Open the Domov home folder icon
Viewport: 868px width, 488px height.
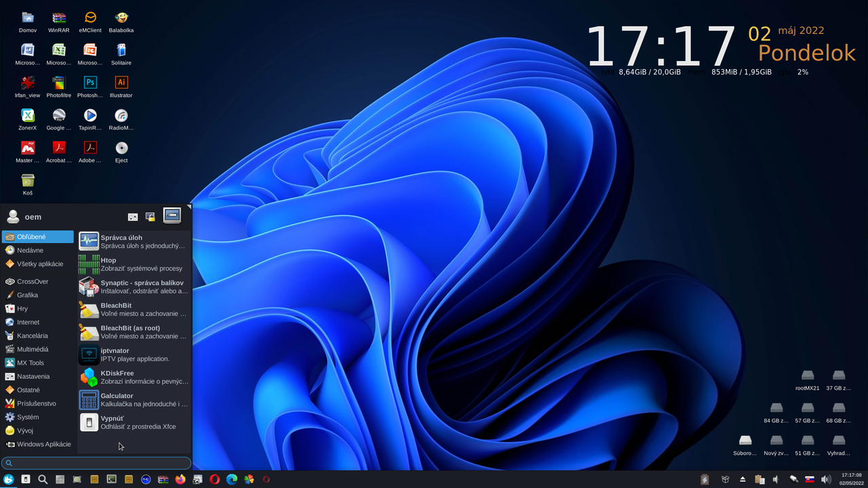pyautogui.click(x=28, y=22)
